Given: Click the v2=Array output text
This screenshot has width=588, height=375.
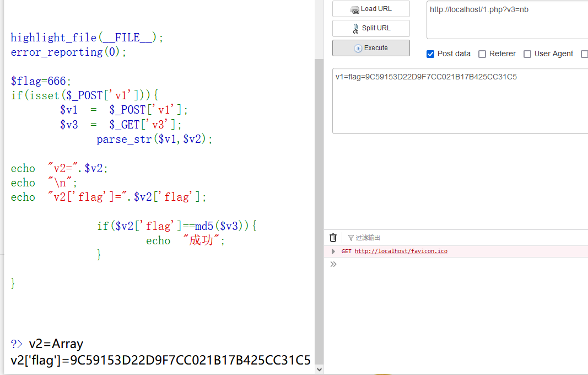Looking at the screenshot, I should 56,344.
